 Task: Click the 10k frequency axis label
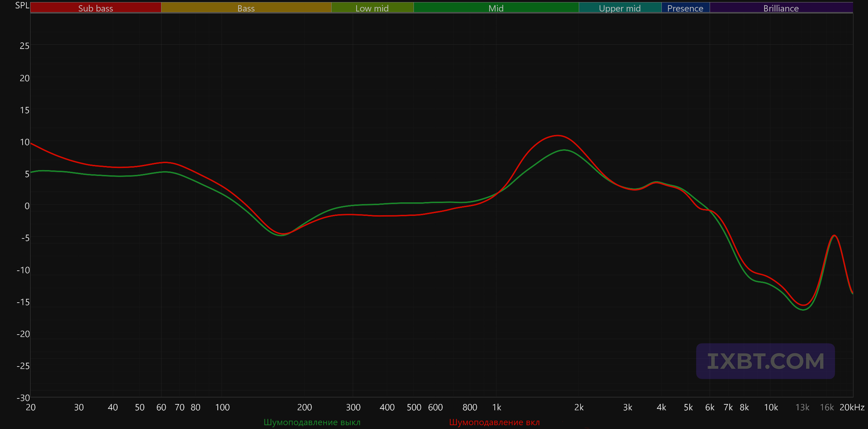coord(771,407)
